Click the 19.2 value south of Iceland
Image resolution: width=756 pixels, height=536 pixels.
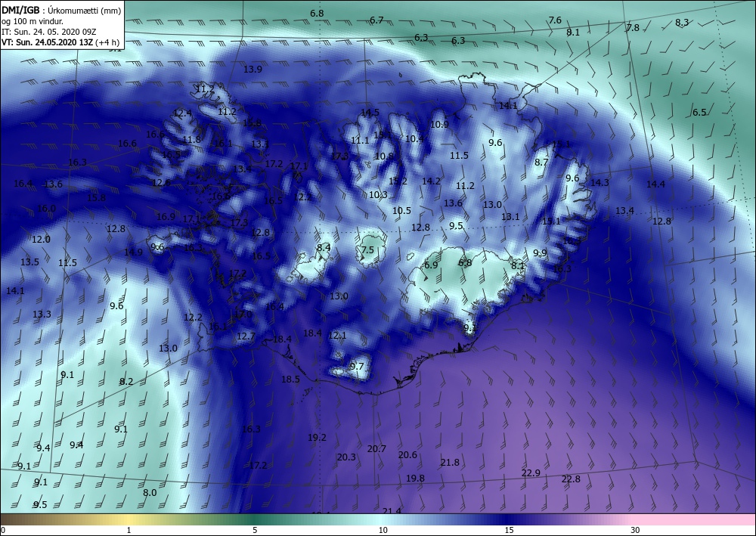click(x=318, y=438)
